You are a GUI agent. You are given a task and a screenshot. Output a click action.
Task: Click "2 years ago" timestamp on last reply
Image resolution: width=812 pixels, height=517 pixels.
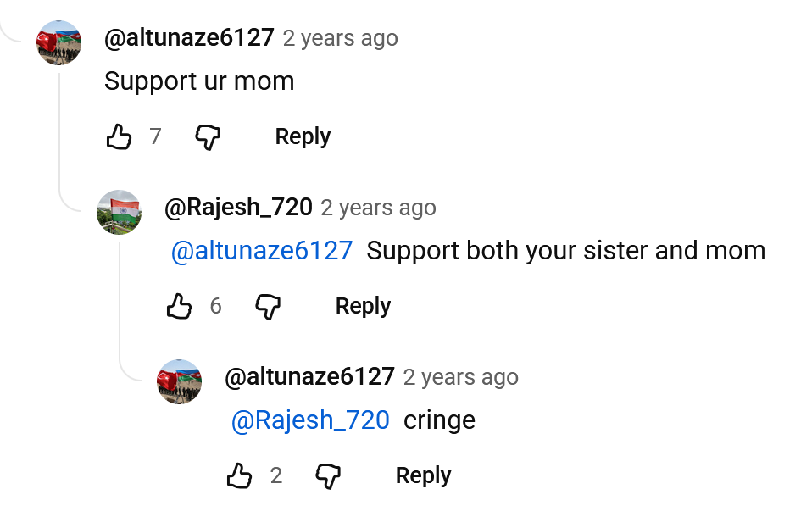460,377
